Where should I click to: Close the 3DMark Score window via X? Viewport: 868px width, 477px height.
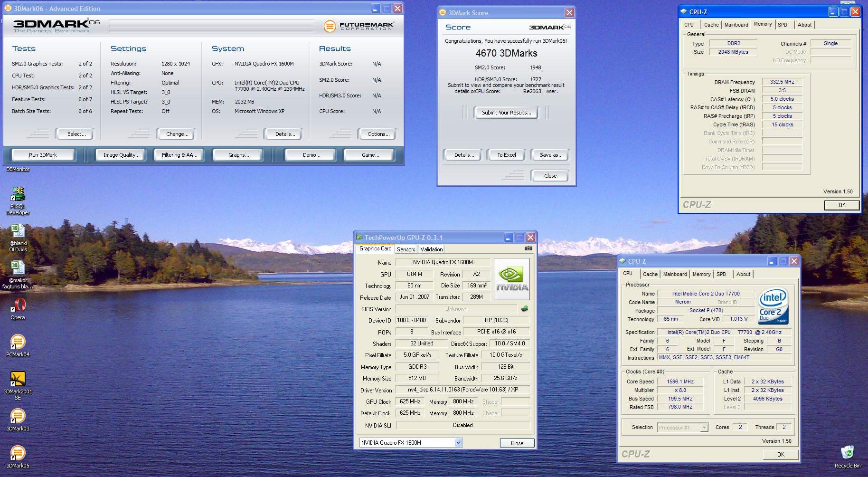click(x=569, y=12)
